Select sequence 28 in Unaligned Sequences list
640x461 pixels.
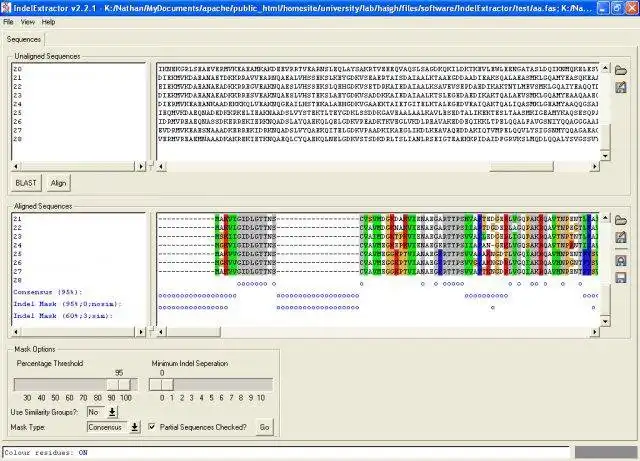click(18, 139)
